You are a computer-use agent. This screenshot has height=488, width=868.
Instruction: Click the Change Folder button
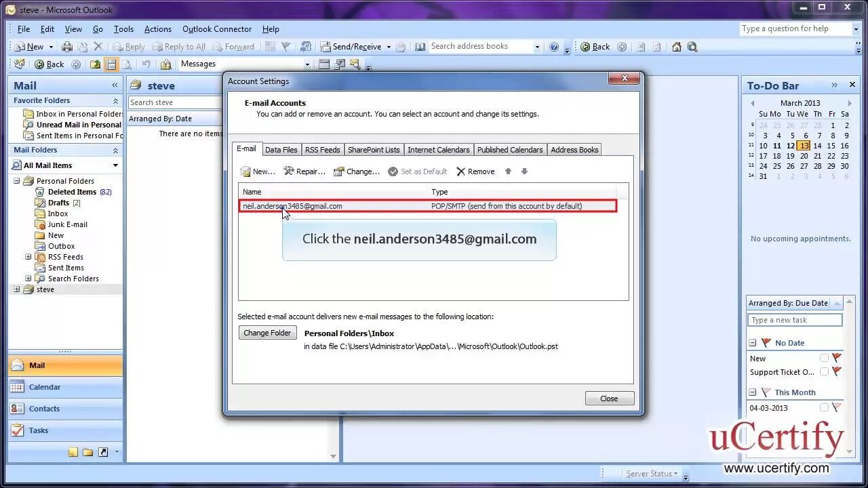click(x=267, y=332)
